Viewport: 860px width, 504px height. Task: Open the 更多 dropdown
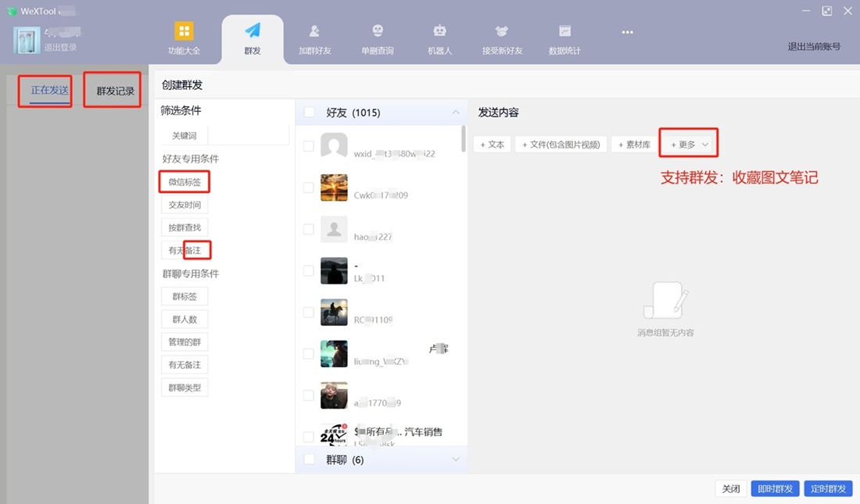click(689, 145)
